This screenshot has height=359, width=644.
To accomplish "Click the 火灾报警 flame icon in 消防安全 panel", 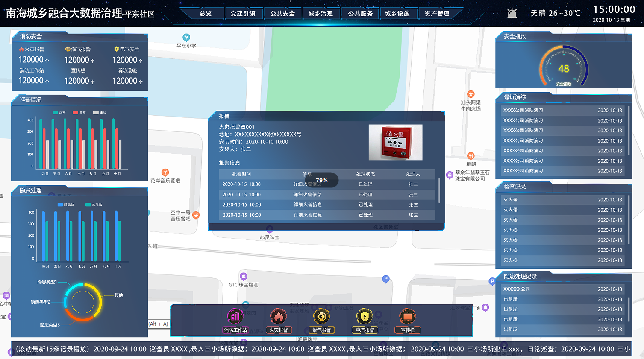I will coord(21,49).
